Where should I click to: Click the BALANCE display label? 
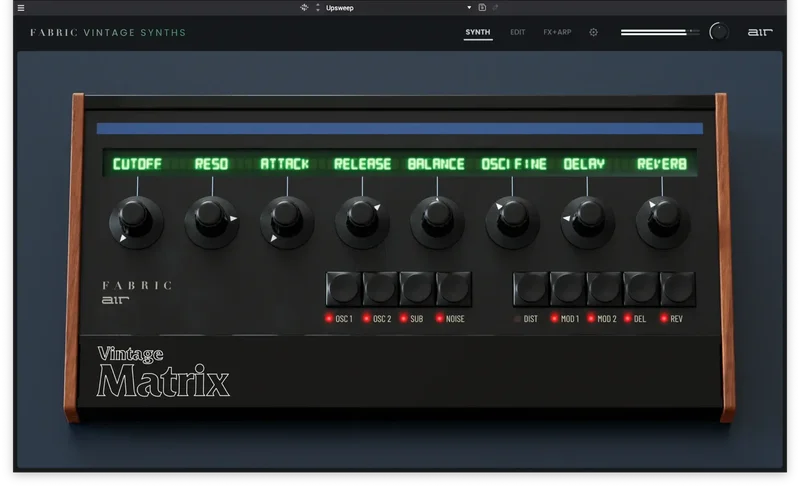coord(436,164)
